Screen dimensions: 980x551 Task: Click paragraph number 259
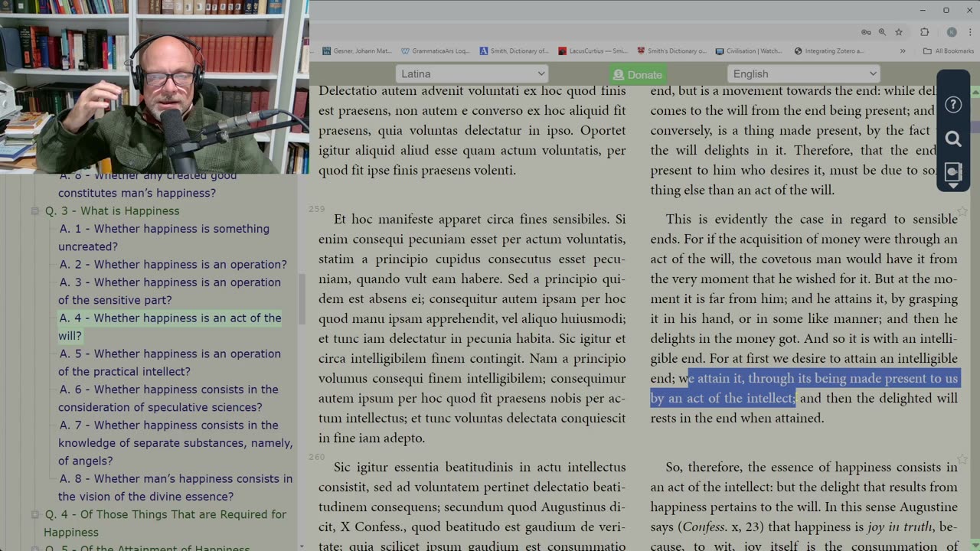coord(317,209)
